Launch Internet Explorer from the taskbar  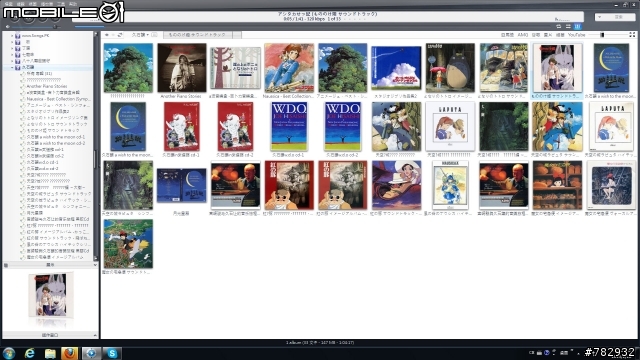pos(30,353)
